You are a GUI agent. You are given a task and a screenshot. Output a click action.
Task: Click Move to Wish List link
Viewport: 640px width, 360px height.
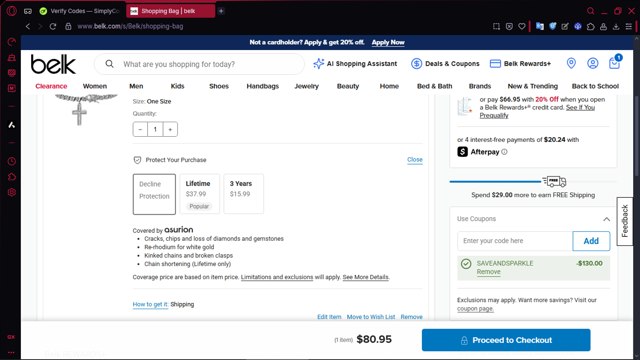[371, 317]
